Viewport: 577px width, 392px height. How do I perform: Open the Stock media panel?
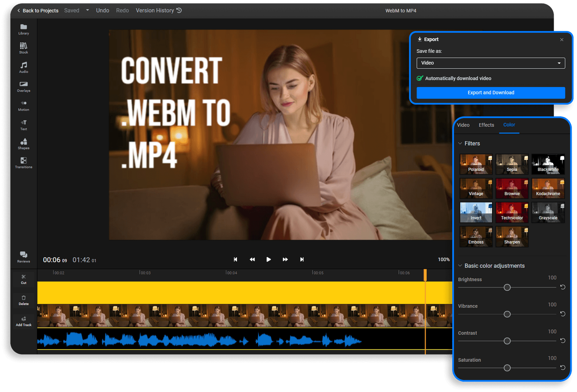[23, 48]
